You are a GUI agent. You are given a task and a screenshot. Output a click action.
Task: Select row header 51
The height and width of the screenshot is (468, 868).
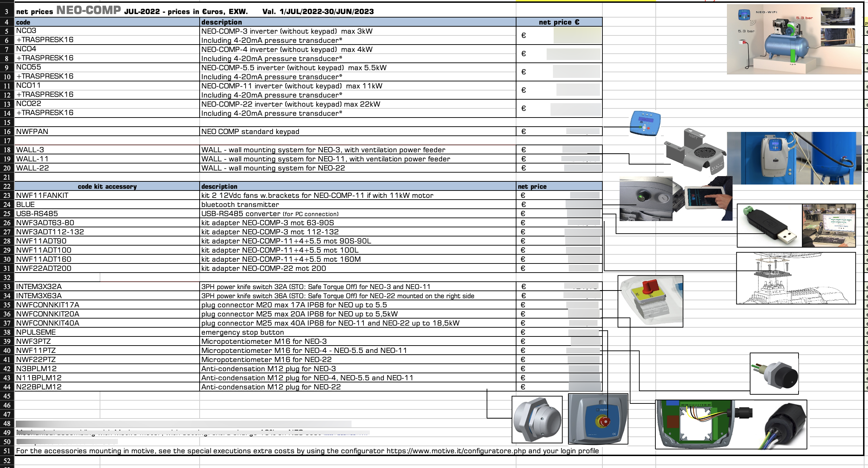click(x=7, y=451)
